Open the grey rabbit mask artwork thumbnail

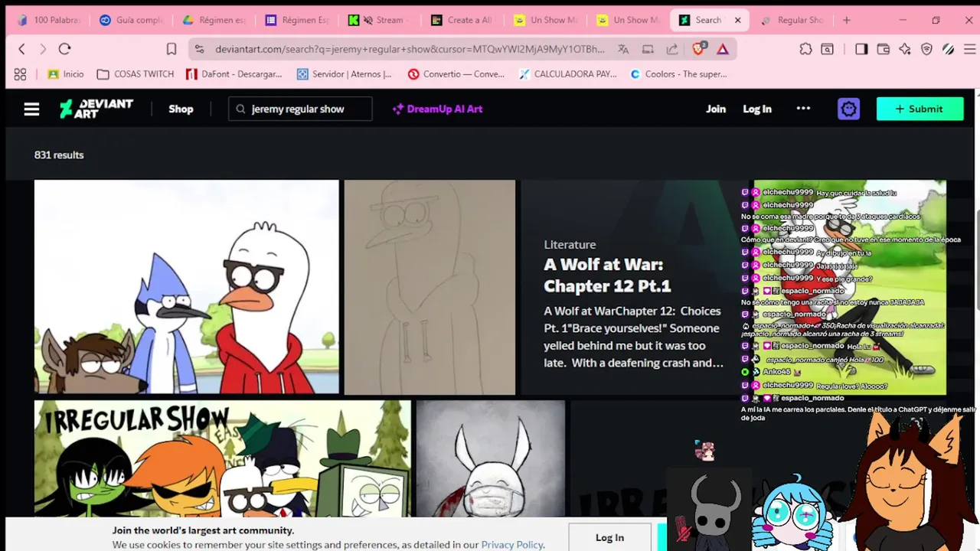click(x=491, y=458)
